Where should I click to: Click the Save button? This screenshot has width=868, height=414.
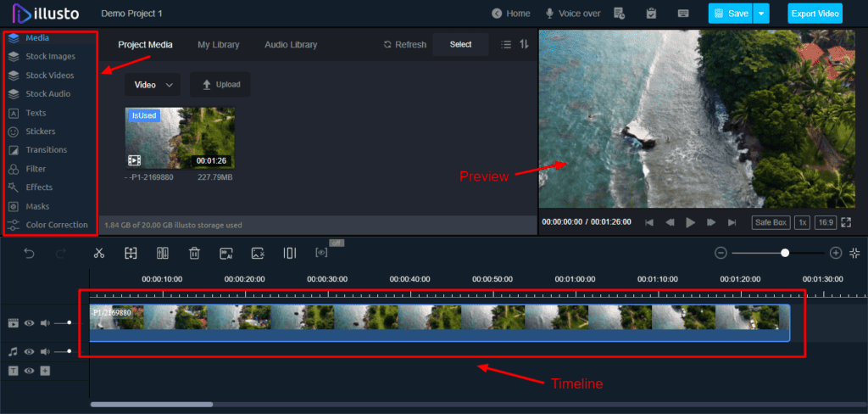tap(731, 14)
